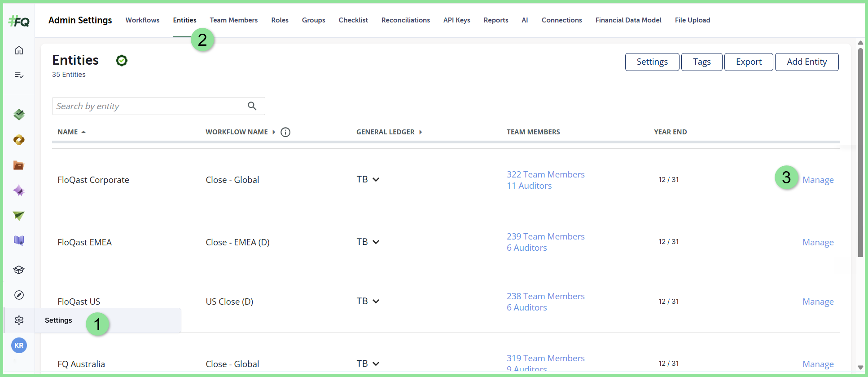Open the Reports tab
Image resolution: width=868 pixels, height=377 pixels.
click(x=496, y=20)
